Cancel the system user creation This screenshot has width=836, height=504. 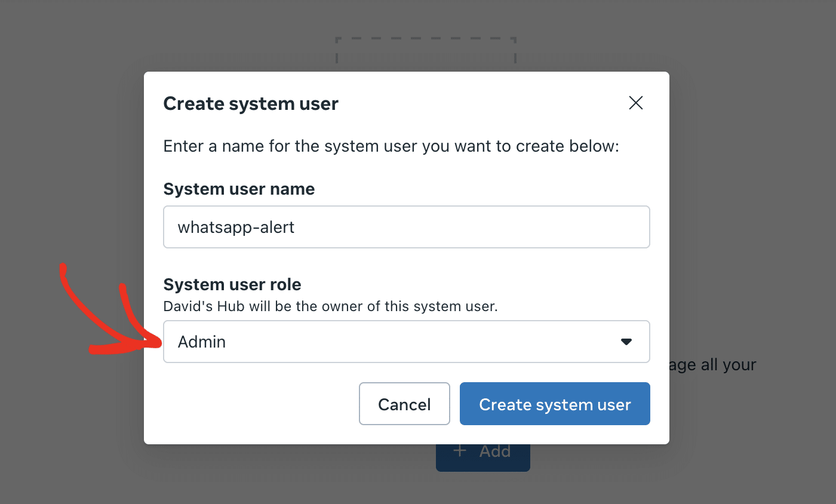click(404, 404)
